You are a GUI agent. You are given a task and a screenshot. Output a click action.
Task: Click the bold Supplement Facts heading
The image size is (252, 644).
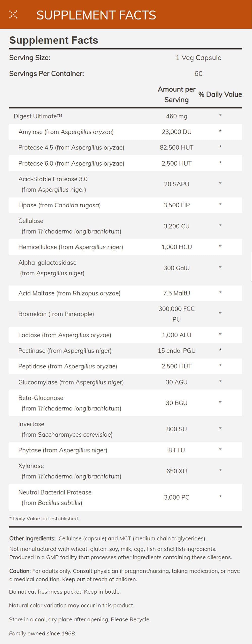pos(54,40)
